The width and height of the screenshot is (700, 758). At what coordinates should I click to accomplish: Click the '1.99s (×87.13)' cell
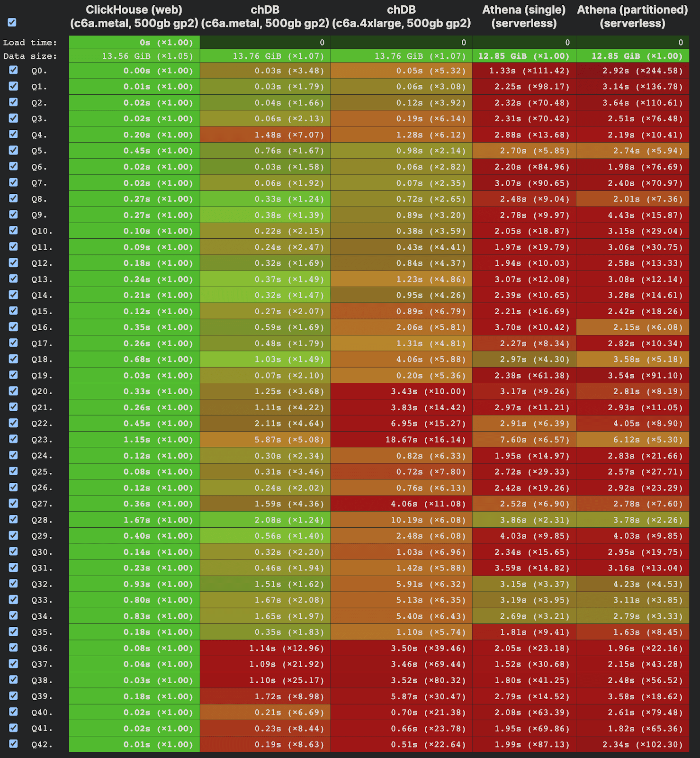click(524, 745)
